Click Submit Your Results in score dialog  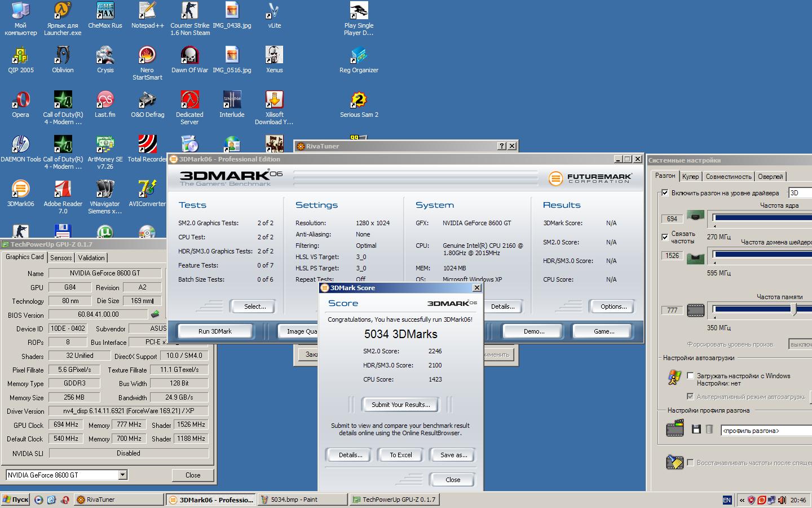(x=401, y=405)
